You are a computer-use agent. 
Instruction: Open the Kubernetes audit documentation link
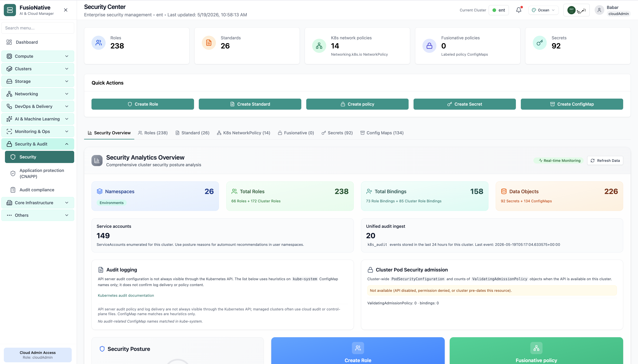(126, 295)
